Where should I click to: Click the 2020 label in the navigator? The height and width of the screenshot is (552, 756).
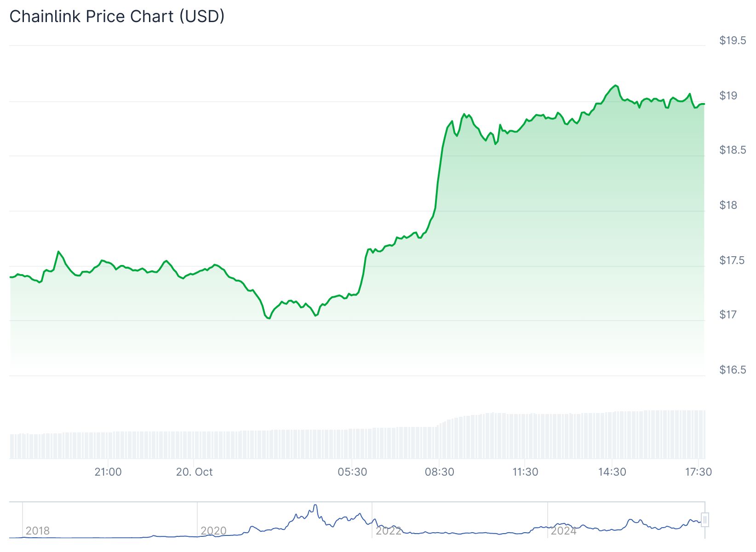tap(213, 531)
